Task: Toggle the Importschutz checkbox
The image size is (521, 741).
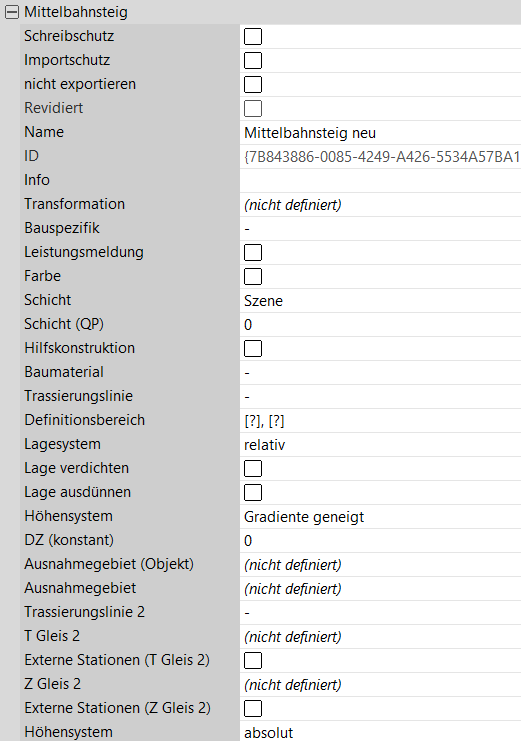Action: click(x=253, y=60)
